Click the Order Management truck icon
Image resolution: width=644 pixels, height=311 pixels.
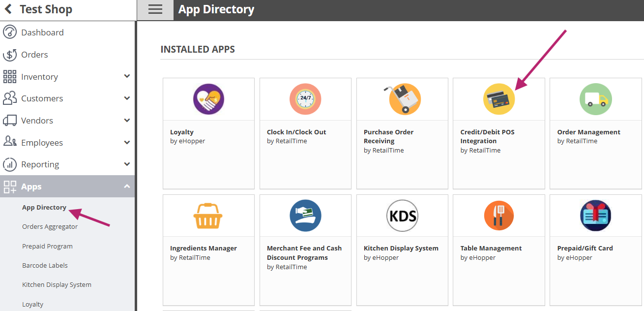pyautogui.click(x=595, y=99)
